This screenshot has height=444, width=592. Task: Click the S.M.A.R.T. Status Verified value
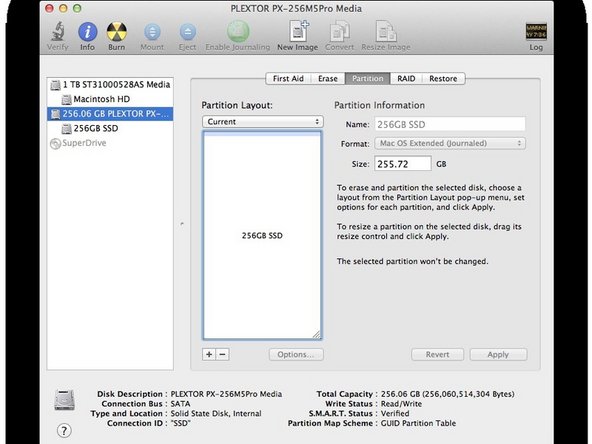395,413
